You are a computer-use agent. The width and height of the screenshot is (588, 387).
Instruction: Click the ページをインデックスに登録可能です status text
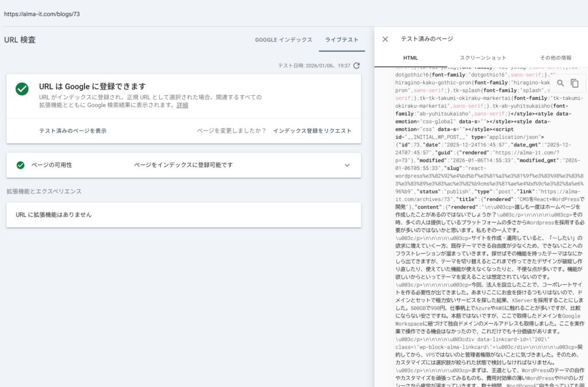point(183,165)
